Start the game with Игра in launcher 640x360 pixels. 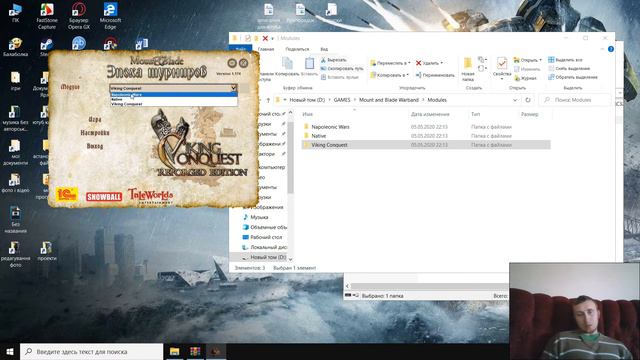pos(95,119)
